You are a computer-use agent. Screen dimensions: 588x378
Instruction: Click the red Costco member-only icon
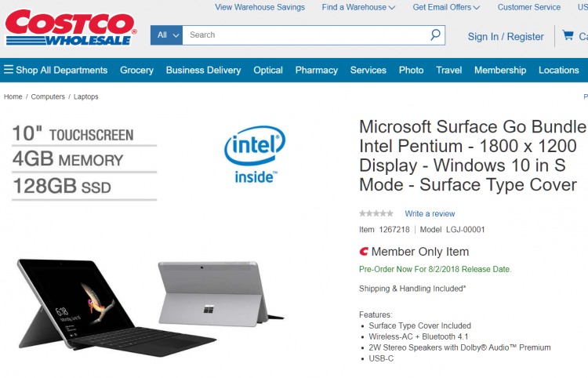tap(363, 251)
